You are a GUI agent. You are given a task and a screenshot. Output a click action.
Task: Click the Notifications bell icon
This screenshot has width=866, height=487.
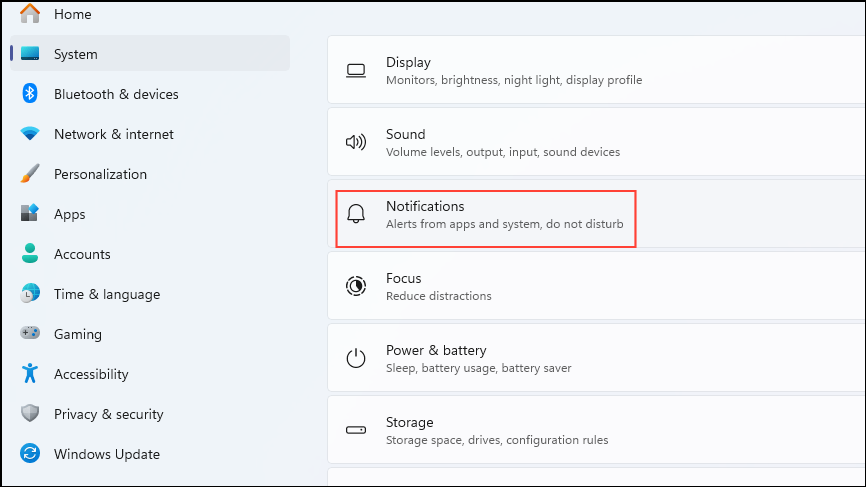click(356, 214)
